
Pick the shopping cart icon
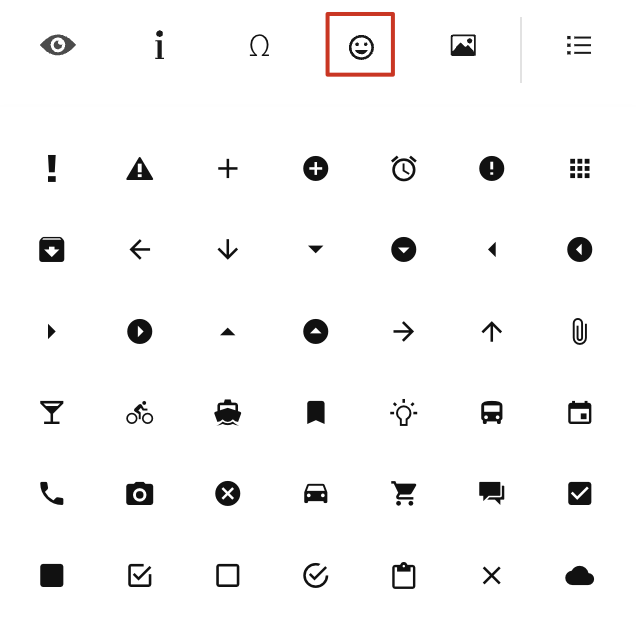(404, 494)
